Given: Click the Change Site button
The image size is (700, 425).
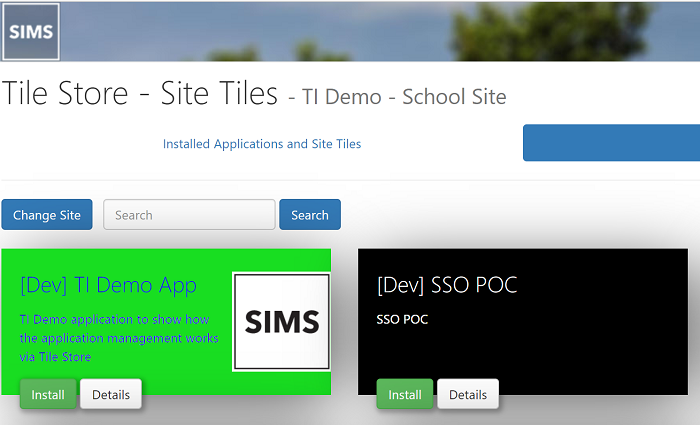Looking at the screenshot, I should pos(47,215).
